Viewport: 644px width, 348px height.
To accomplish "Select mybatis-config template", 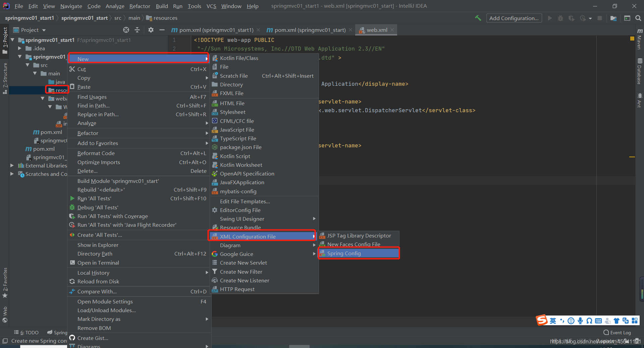I will [264, 191].
